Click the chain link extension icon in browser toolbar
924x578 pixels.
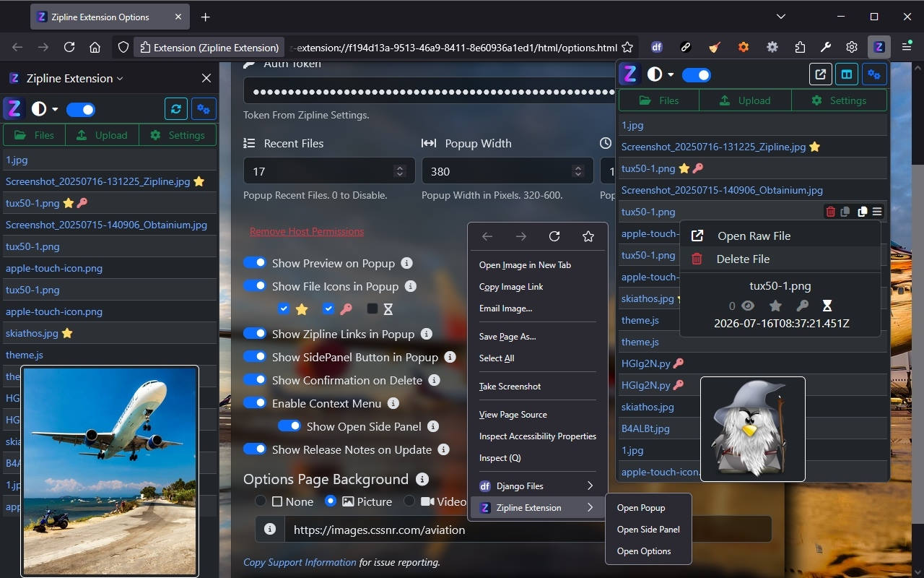[686, 47]
